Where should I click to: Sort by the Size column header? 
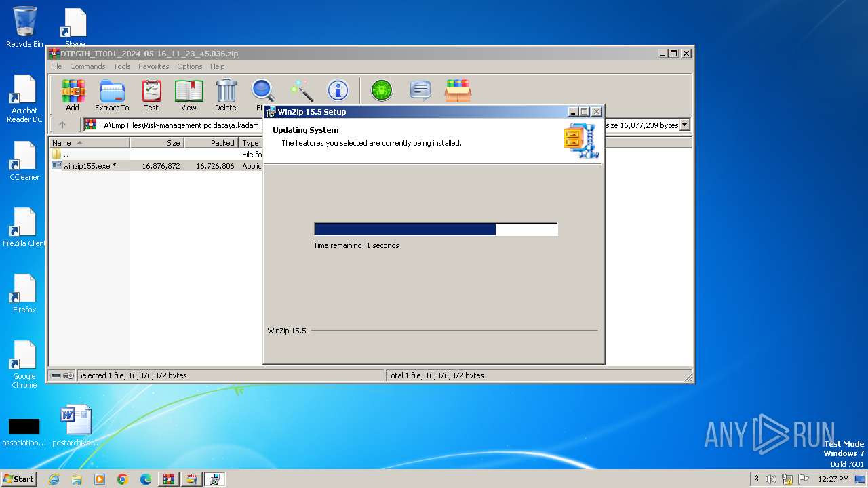(157, 142)
